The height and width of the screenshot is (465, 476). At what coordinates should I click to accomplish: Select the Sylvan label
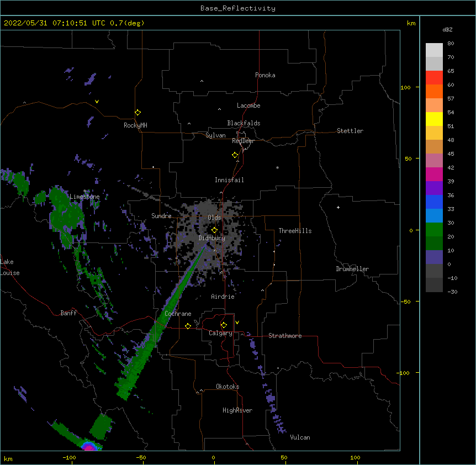(215, 135)
